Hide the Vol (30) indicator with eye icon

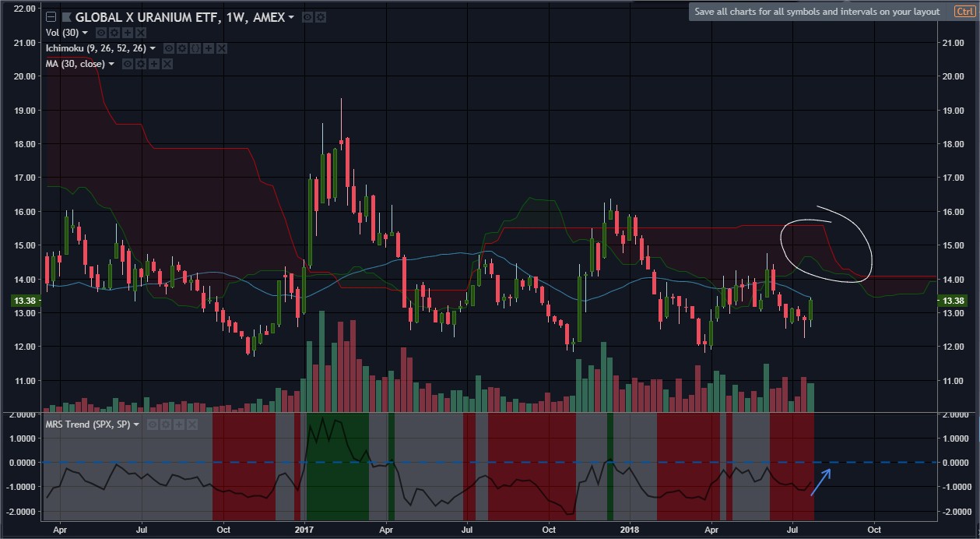pos(100,33)
